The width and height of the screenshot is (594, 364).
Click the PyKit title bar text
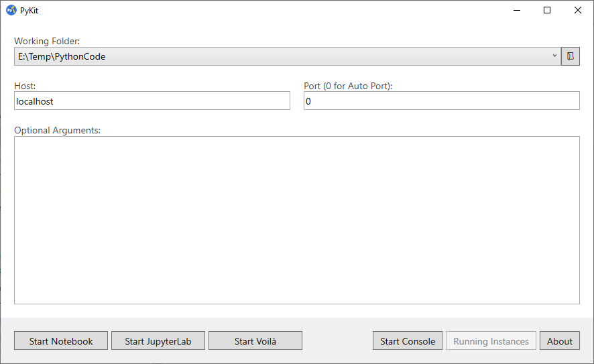(29, 10)
